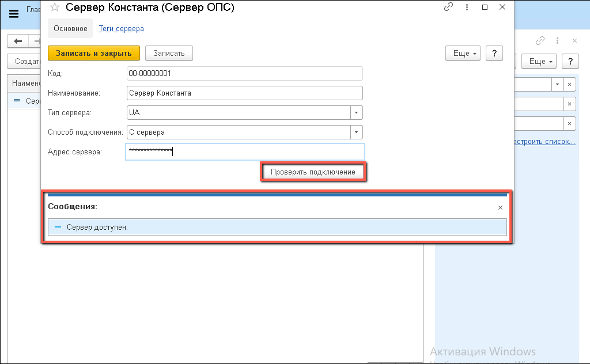
Task: Expand the Тип сервера dropdown
Action: point(357,112)
